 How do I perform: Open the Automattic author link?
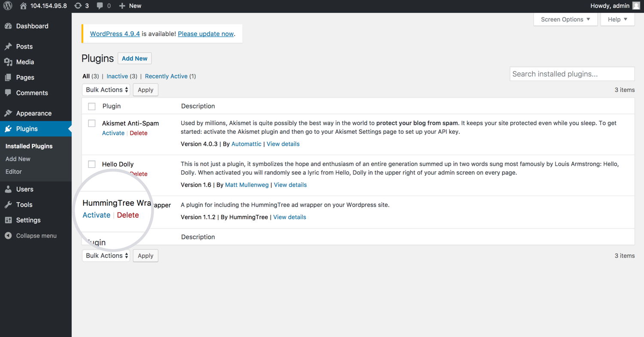246,144
